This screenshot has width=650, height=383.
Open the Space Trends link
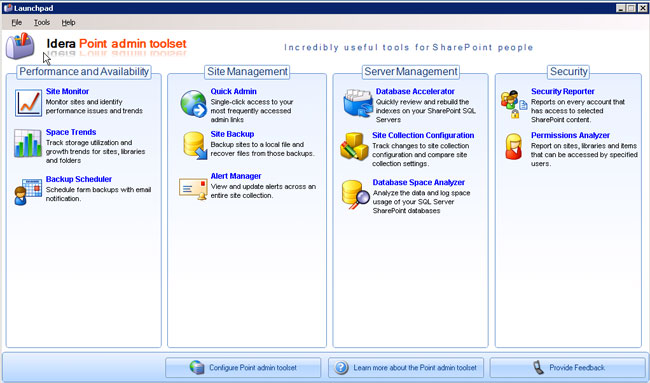point(71,132)
